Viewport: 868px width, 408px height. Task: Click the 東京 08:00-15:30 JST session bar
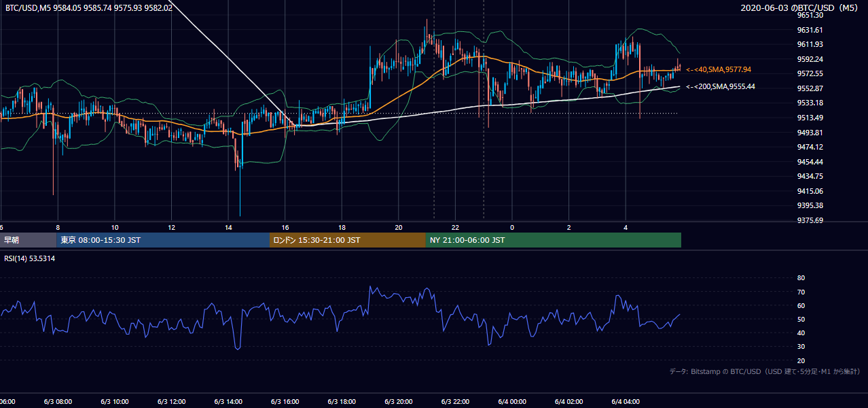(162, 240)
